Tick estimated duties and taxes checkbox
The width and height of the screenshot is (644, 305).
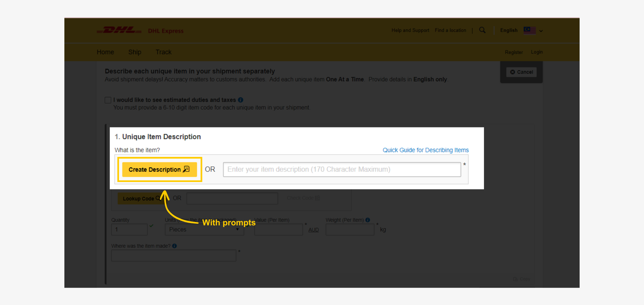pos(108,100)
